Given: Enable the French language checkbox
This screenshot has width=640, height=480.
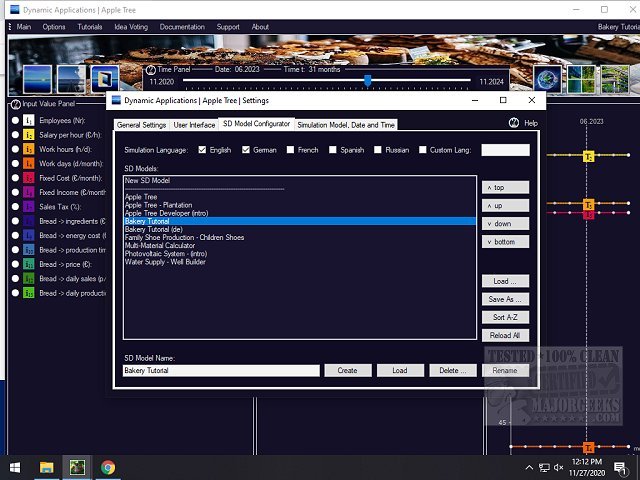Looking at the screenshot, I should 290,150.
